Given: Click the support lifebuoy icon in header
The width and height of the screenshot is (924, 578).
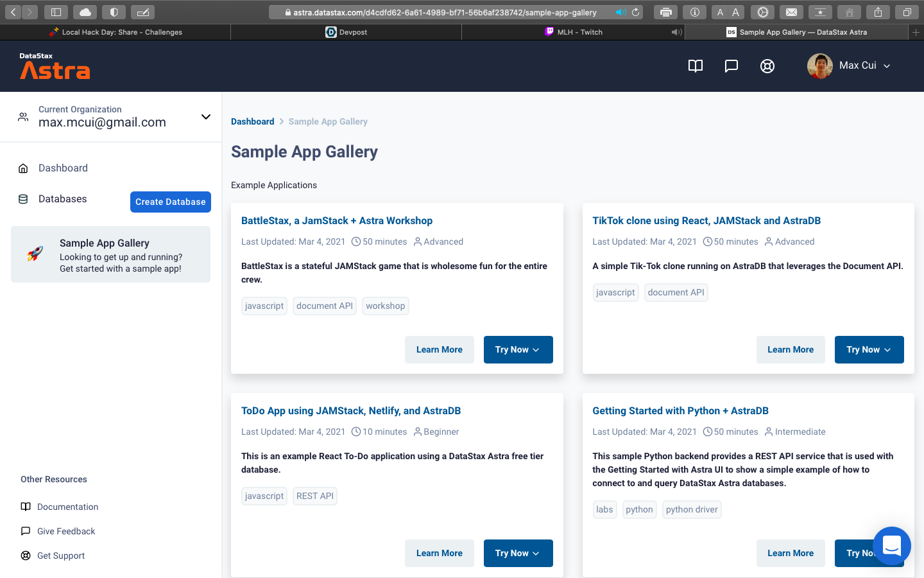Looking at the screenshot, I should click(767, 66).
